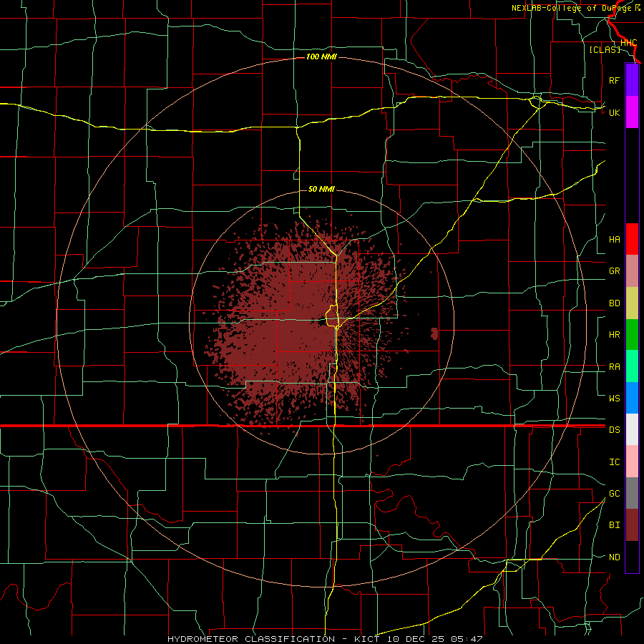Click the RA legend label
This screenshot has height=644, width=644.
614,367
